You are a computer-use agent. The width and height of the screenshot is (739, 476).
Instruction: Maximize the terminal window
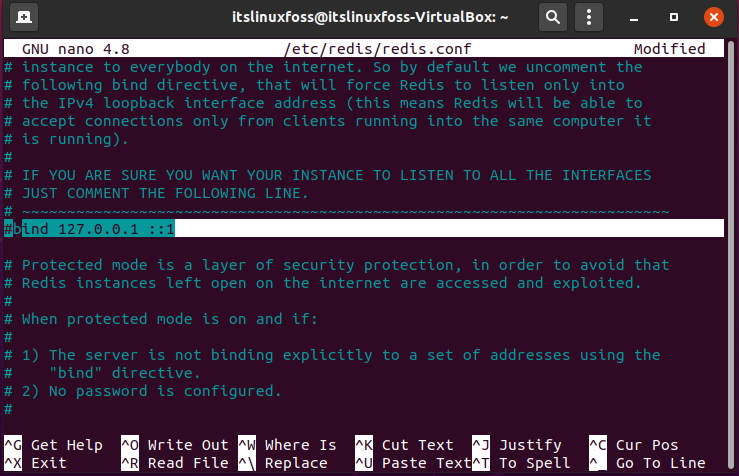point(674,17)
